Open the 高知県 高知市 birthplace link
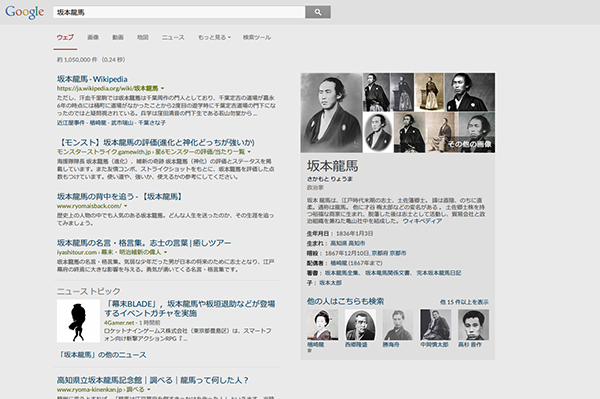Image resolution: width=600 pixels, height=399 pixels. 347,243
